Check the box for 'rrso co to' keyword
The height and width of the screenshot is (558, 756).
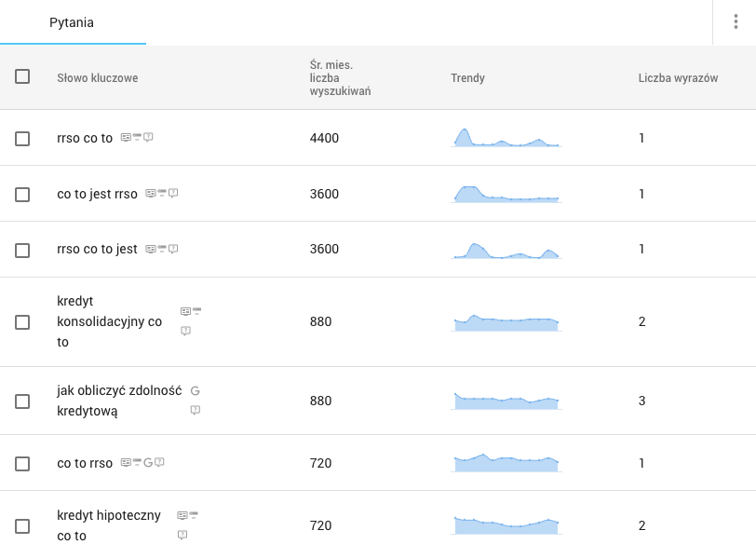[22, 139]
